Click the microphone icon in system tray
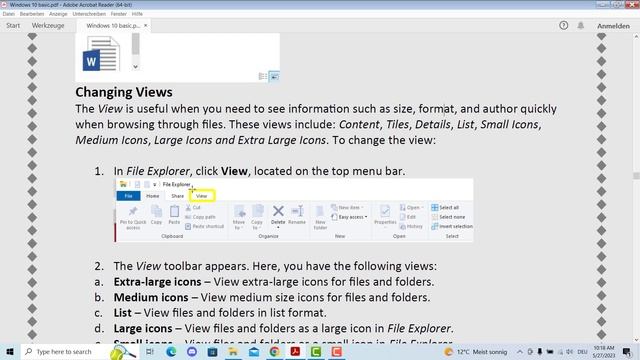Screen dimensions: 640x360 540,351
